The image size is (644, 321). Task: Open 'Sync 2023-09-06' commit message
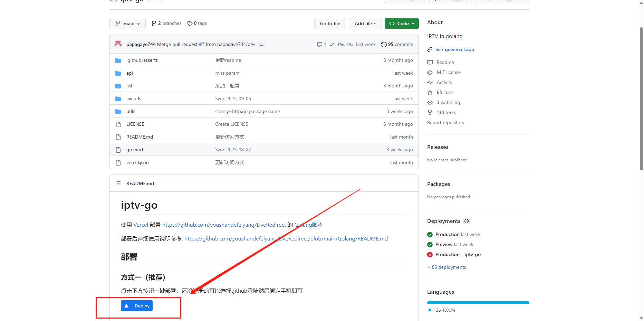[x=233, y=98]
